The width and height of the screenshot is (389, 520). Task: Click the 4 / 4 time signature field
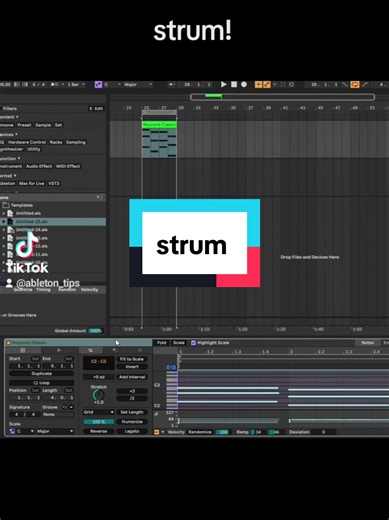click(38, 85)
